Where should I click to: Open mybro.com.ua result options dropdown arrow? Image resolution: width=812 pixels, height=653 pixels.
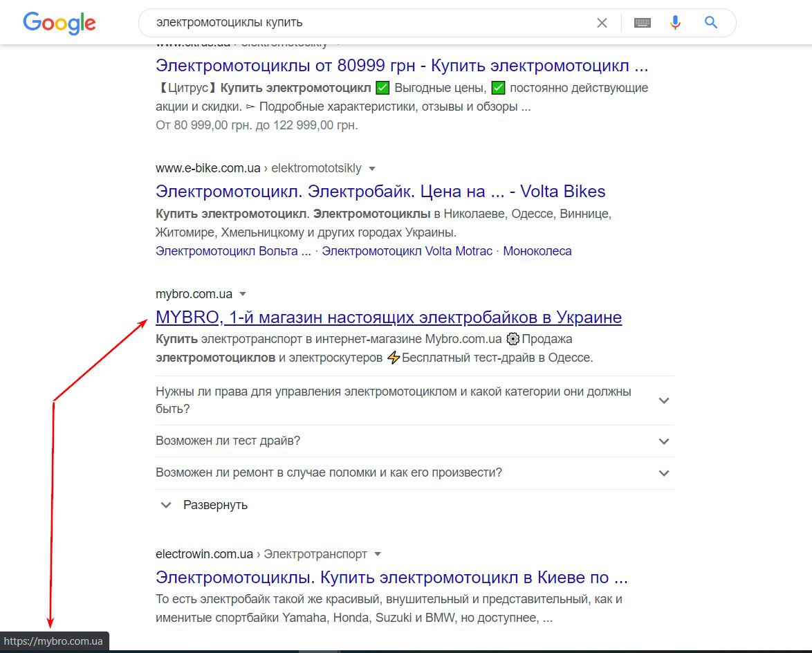(x=242, y=294)
